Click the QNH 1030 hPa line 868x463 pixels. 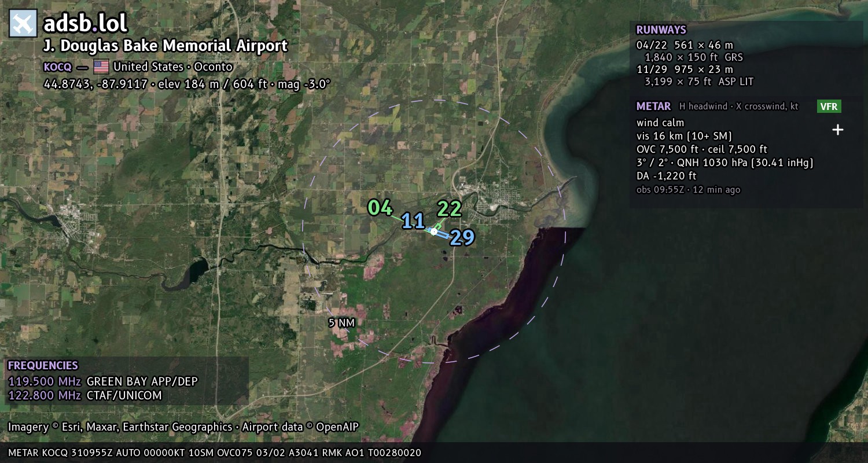coord(725,163)
